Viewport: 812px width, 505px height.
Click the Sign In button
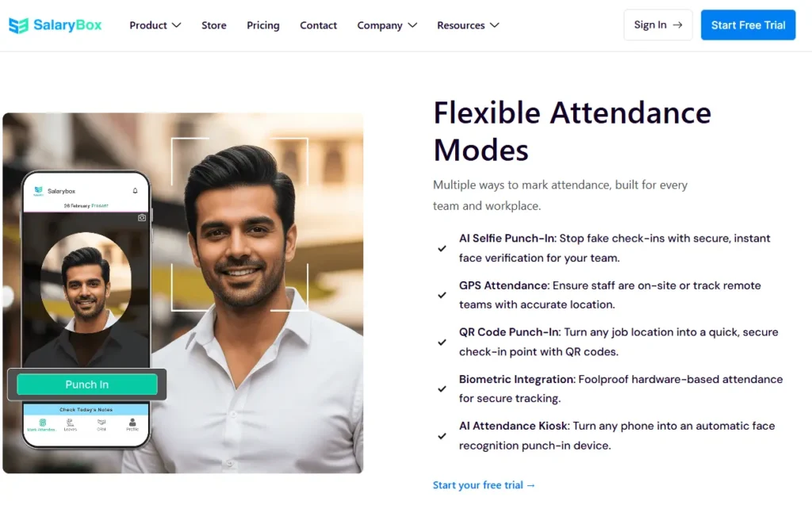point(657,25)
